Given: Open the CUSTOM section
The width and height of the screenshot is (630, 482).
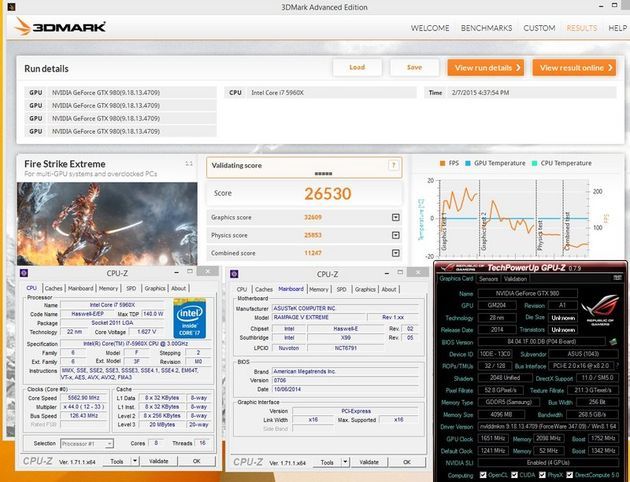Looking at the screenshot, I should [x=539, y=28].
